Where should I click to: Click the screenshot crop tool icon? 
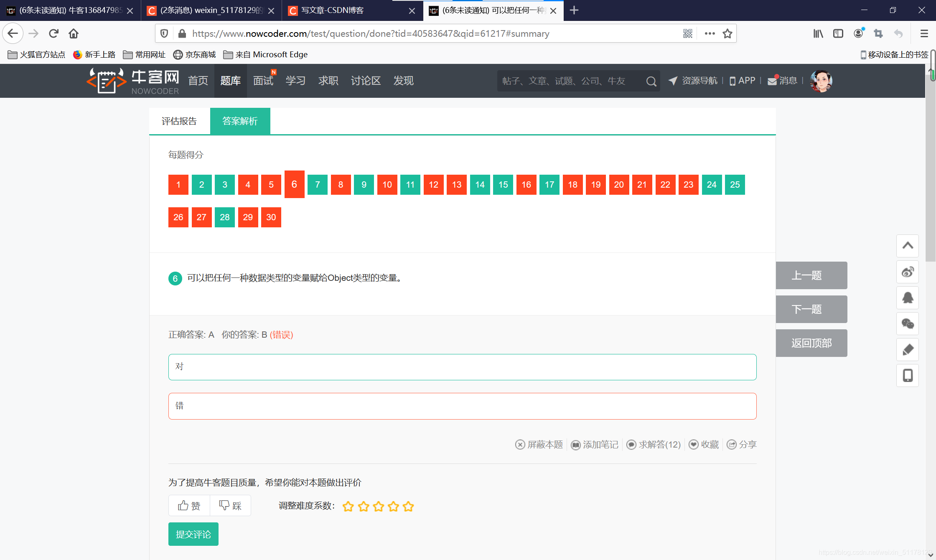878,33
